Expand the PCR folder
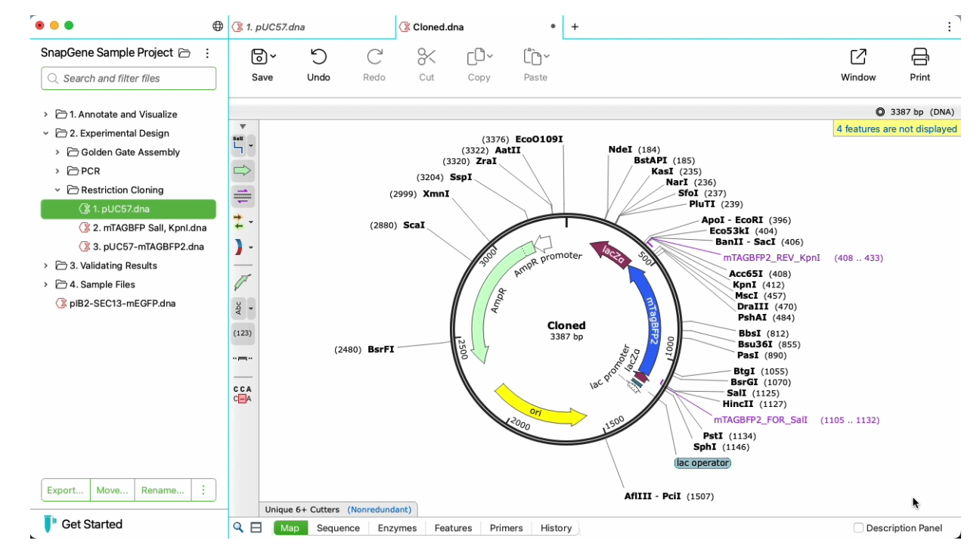The image size is (980, 559). [57, 171]
